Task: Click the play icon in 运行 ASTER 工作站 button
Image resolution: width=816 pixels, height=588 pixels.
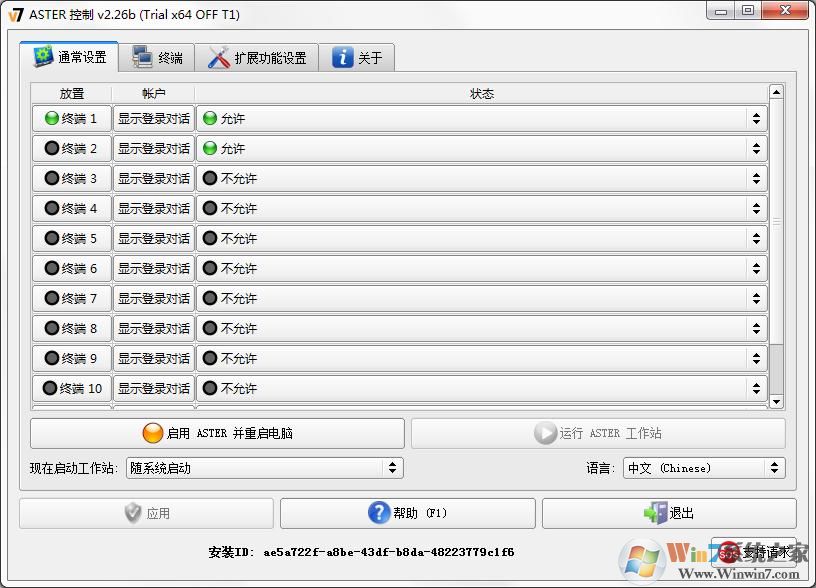Action: pos(547,433)
